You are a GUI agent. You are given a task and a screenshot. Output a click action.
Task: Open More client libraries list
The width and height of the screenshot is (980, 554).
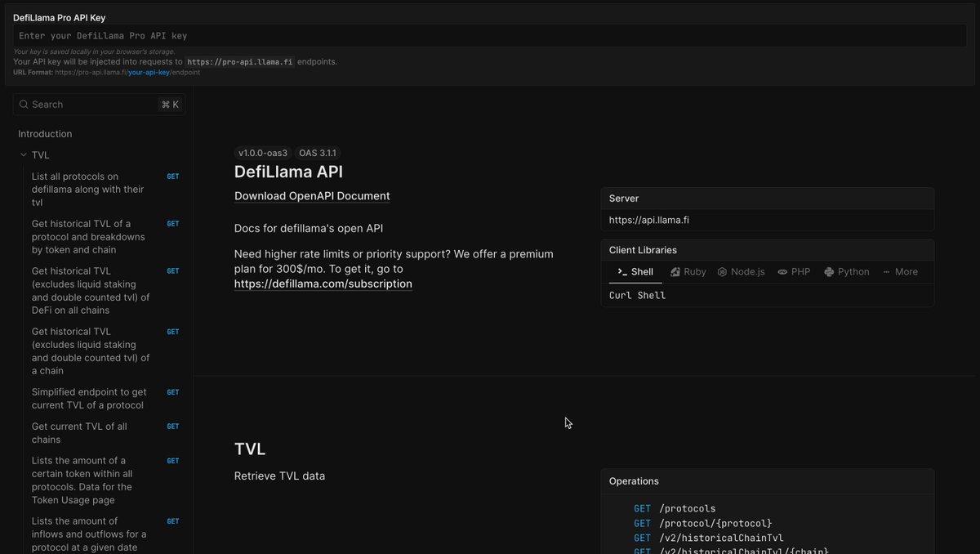tap(900, 272)
